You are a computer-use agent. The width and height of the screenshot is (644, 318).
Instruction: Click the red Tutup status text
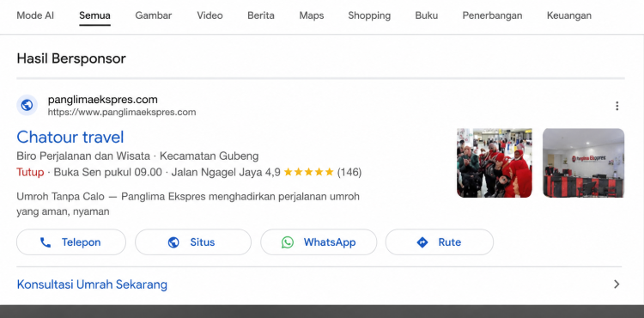(x=30, y=172)
